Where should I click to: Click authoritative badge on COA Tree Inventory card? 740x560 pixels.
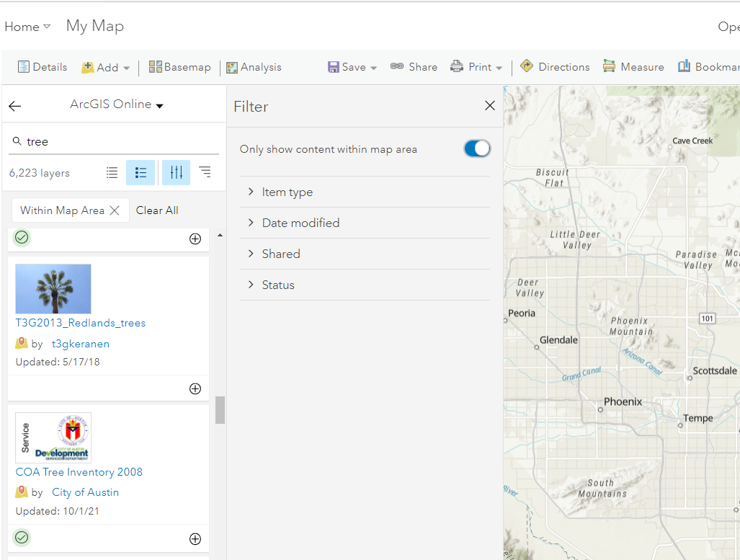coord(22,538)
